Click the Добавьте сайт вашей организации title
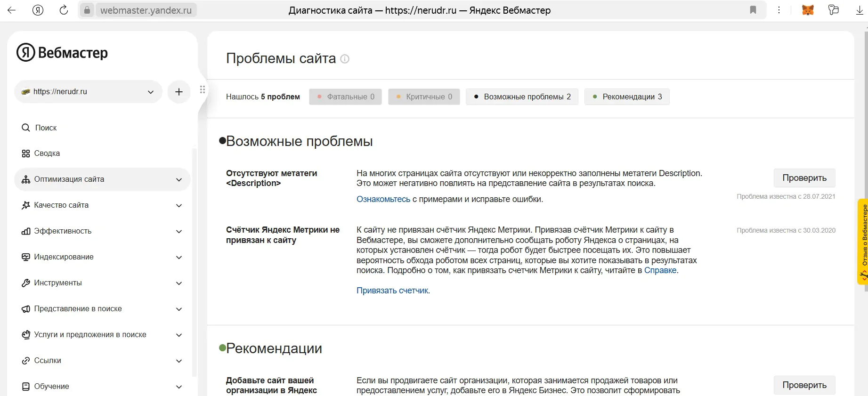 tap(272, 385)
